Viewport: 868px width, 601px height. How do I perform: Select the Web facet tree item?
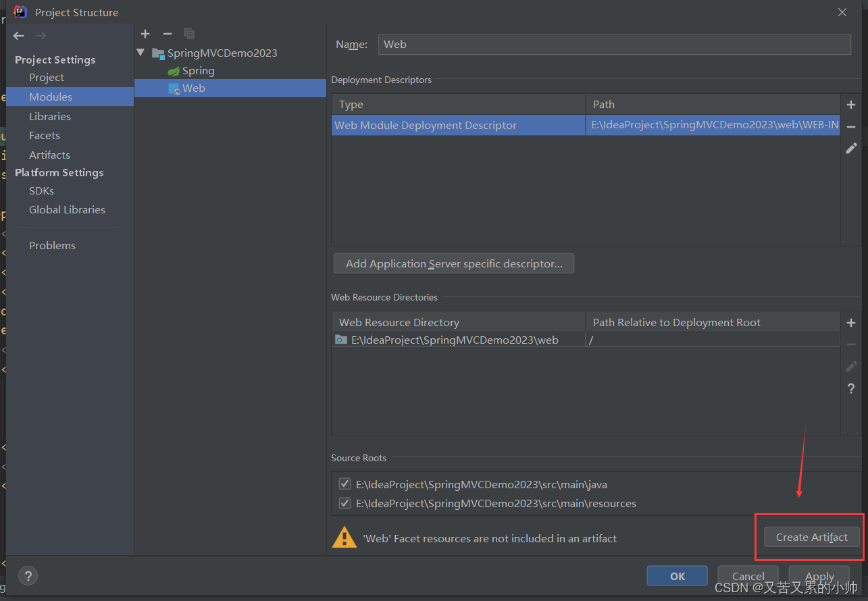pyautogui.click(x=230, y=88)
